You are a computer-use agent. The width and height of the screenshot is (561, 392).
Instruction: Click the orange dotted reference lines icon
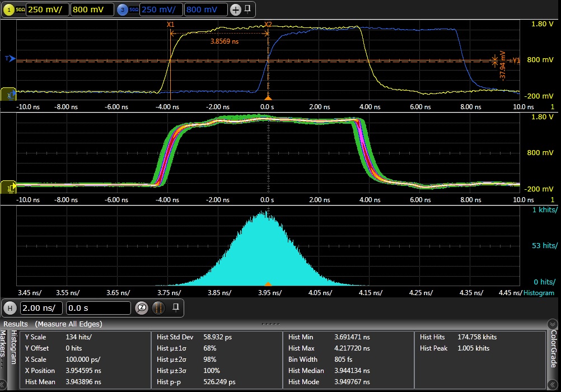159,308
